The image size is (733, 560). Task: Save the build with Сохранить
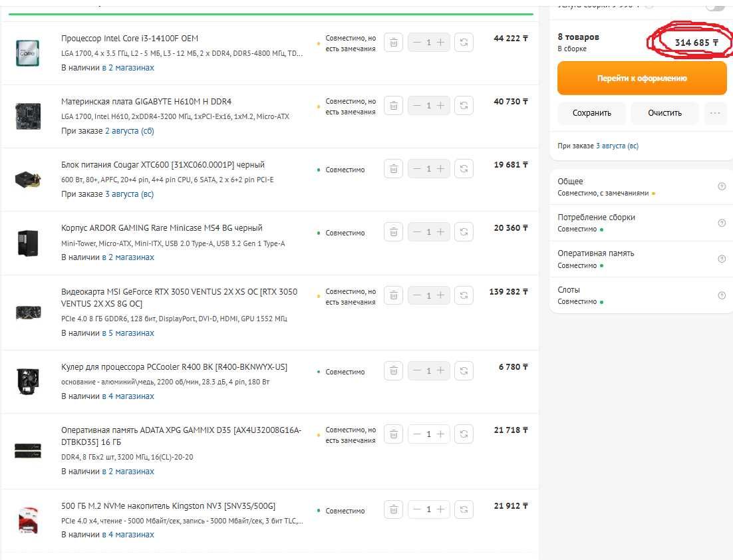coord(592,113)
